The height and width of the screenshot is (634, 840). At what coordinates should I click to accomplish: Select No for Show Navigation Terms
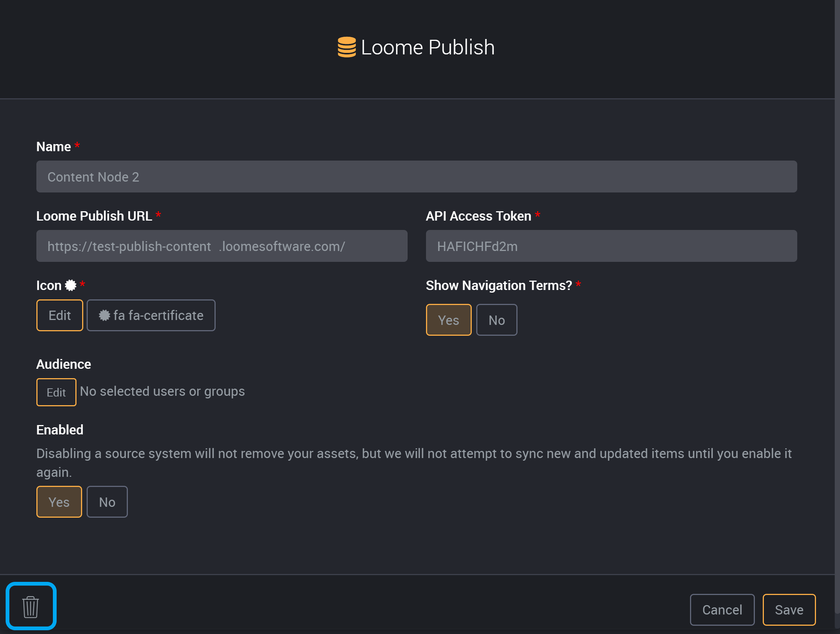(x=496, y=320)
